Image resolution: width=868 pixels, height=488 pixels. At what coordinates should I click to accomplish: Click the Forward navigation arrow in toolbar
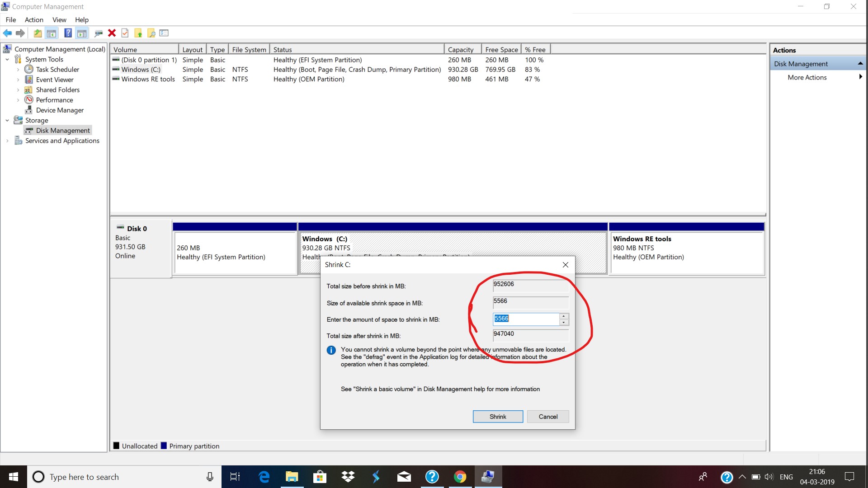coord(20,33)
